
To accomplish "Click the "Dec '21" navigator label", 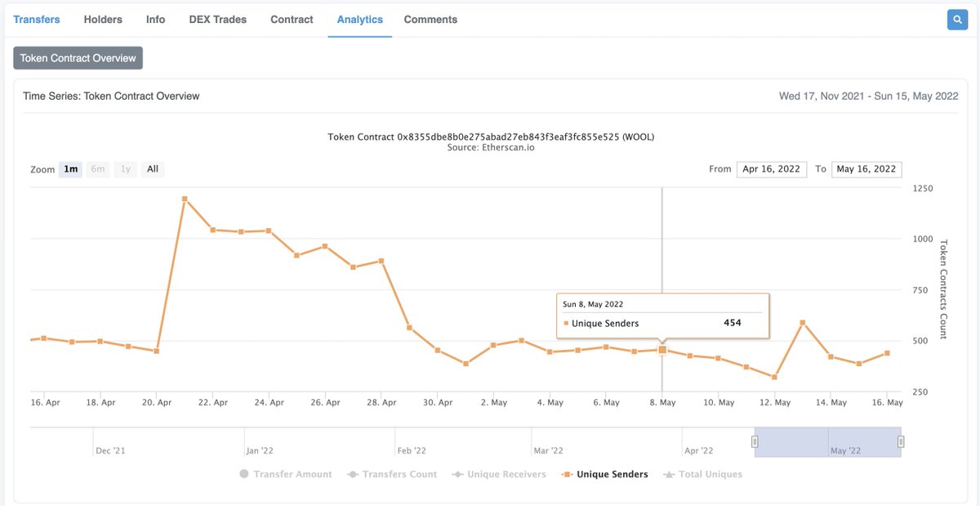I will pyautogui.click(x=112, y=450).
